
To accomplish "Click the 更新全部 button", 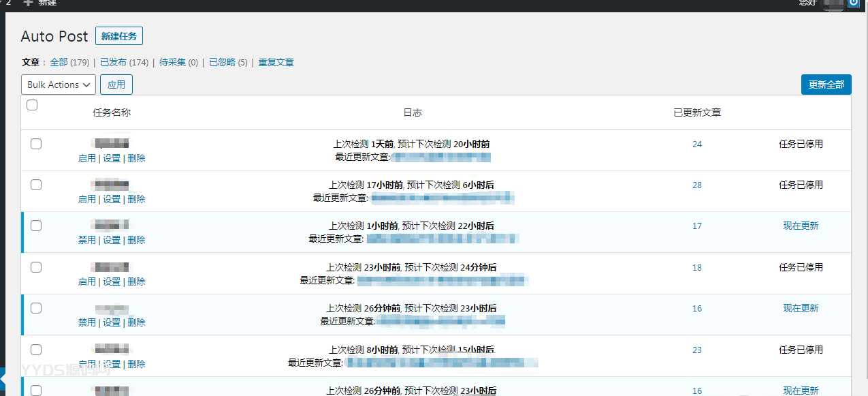I will (x=826, y=85).
